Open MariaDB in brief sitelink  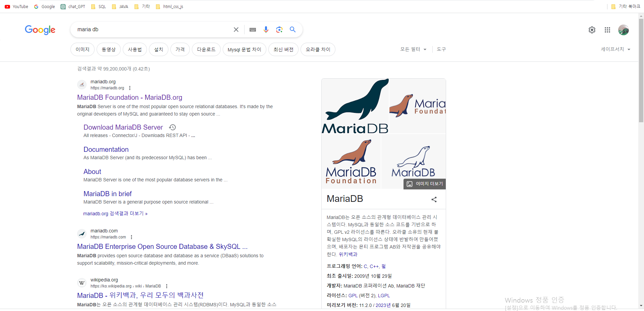pyautogui.click(x=108, y=194)
